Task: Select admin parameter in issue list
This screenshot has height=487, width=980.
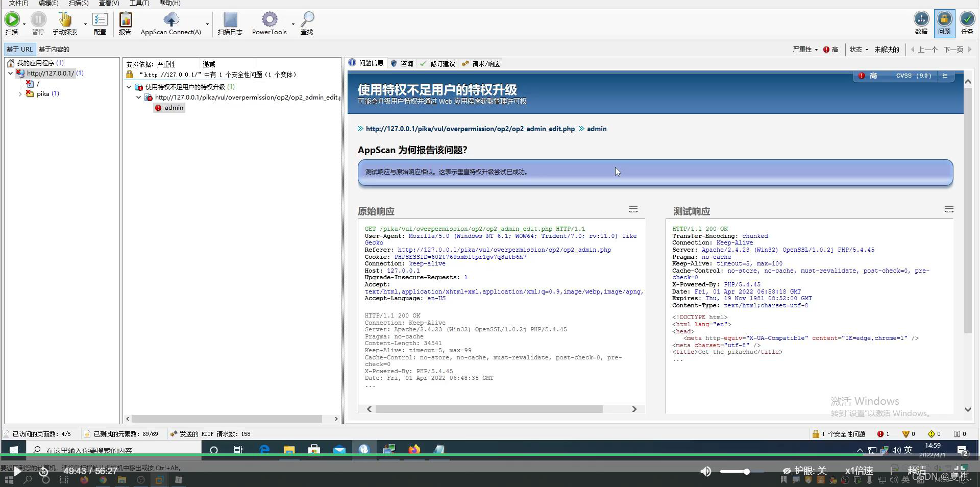Action: [169, 108]
